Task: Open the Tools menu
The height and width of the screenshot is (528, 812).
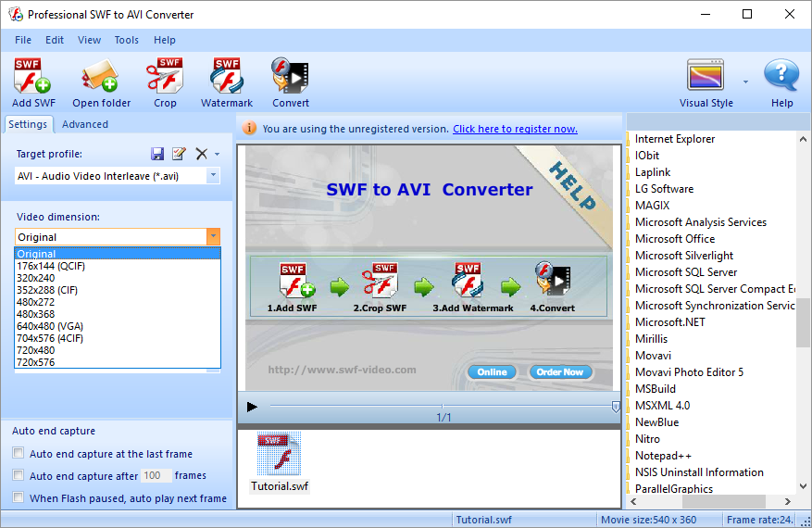Action: (126, 40)
